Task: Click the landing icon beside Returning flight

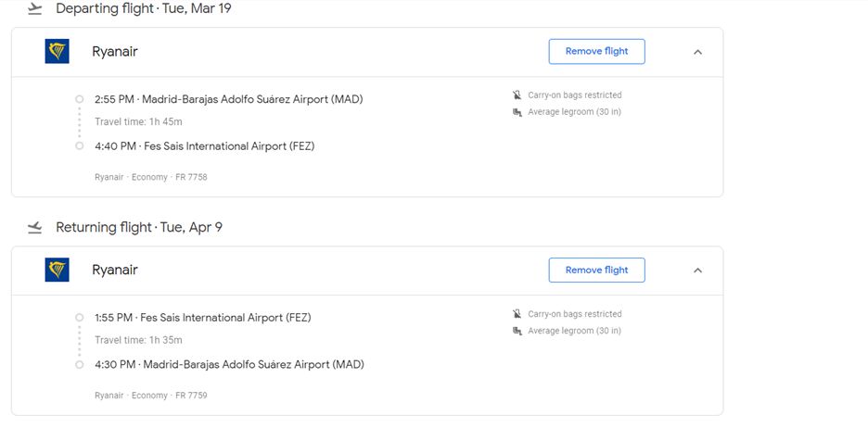Action: click(34, 228)
